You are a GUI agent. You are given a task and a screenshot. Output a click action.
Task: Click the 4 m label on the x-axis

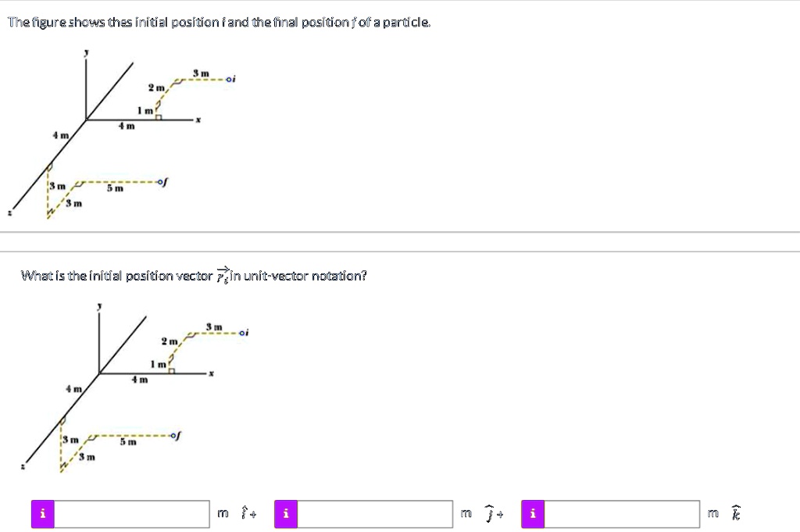[x=126, y=126]
